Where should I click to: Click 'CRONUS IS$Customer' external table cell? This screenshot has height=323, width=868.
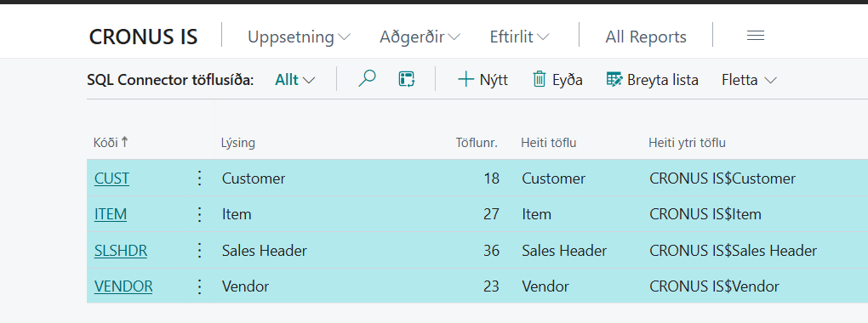pos(722,178)
